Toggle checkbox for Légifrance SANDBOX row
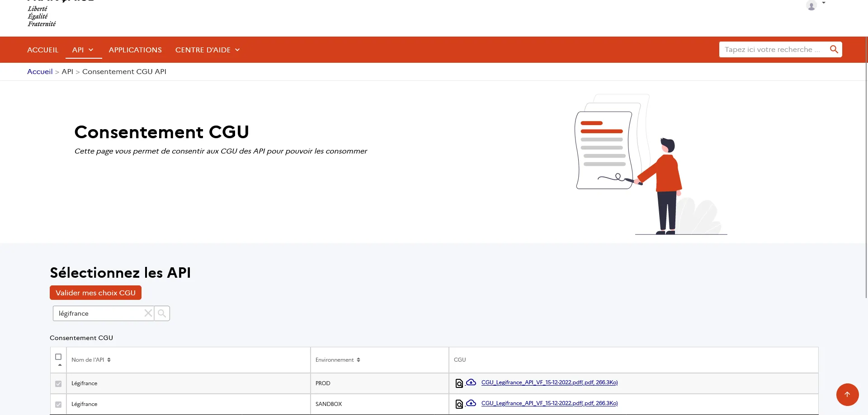868x415 pixels. pos(58,405)
